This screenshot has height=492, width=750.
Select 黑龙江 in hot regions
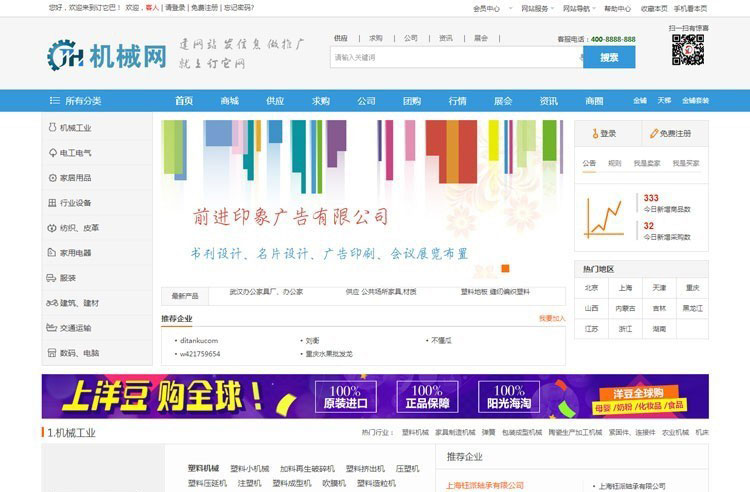(693, 308)
